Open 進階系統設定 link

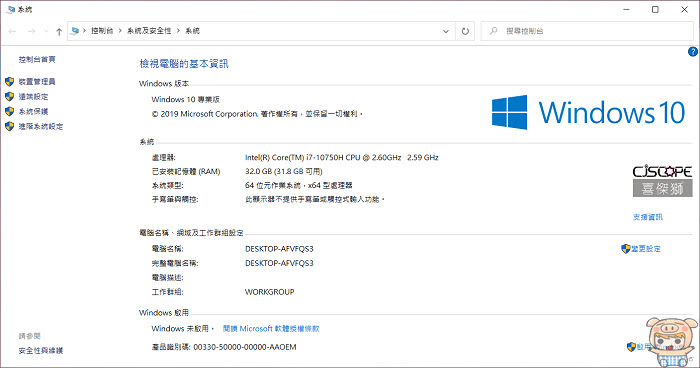click(x=41, y=127)
